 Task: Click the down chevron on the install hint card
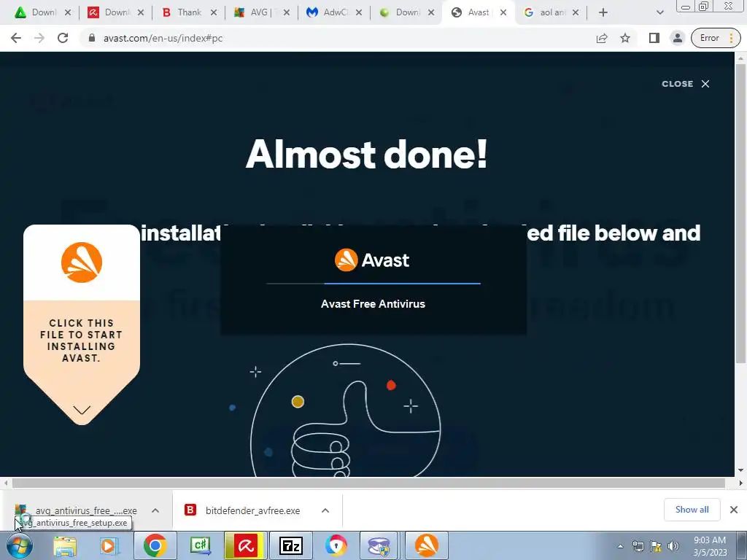click(x=82, y=410)
